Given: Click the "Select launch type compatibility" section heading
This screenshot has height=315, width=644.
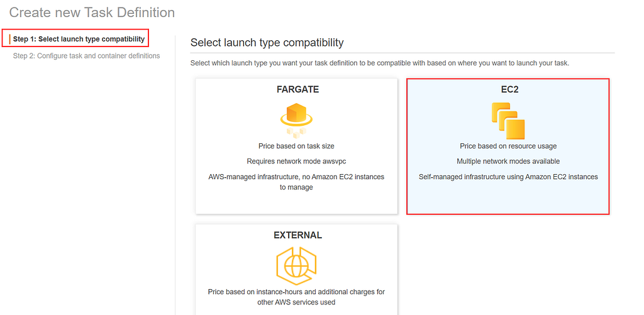Looking at the screenshot, I should tap(267, 42).
